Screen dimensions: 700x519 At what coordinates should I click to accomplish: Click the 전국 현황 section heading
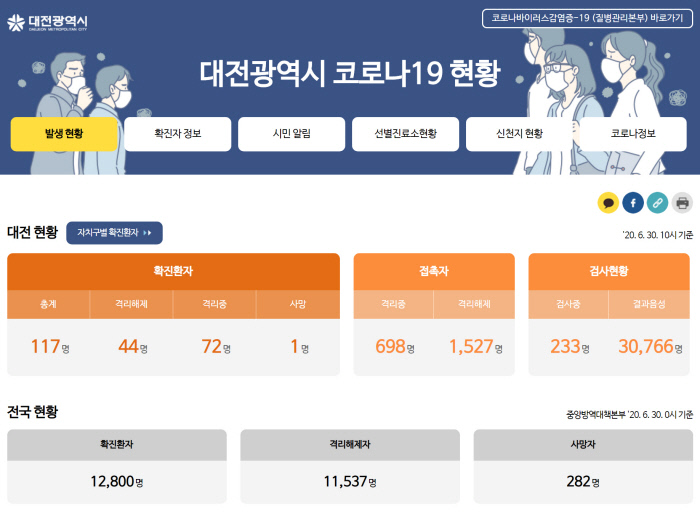pos(33,412)
